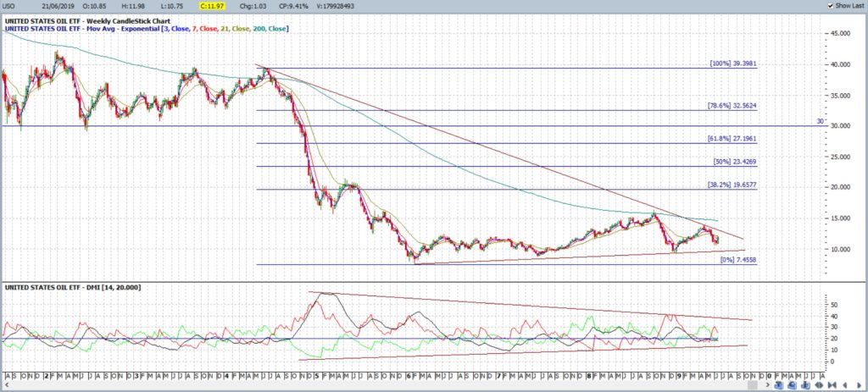Screen dimensions: 868x392
Task: Click the [50%] 23.4269 Fibonacci label
Action: click(x=735, y=162)
